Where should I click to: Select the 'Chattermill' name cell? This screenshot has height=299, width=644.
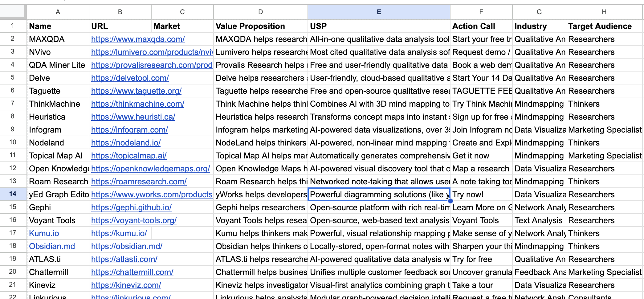58,272
